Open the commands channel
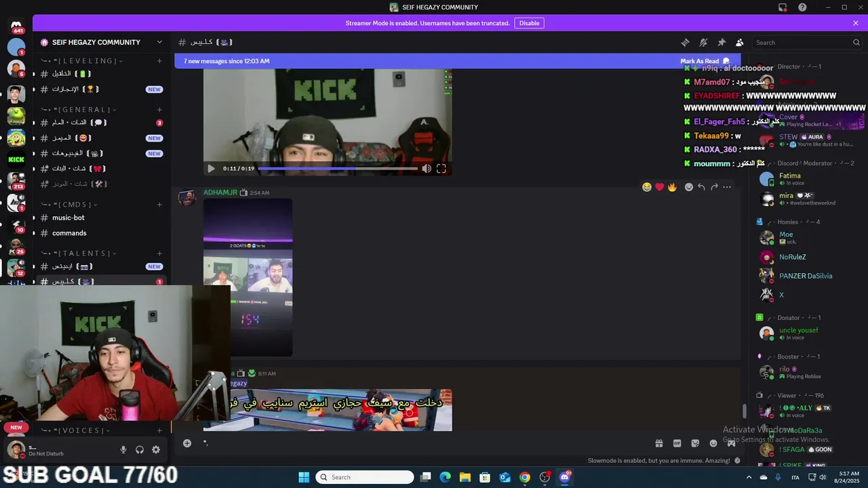The image size is (868, 488). 102,233
